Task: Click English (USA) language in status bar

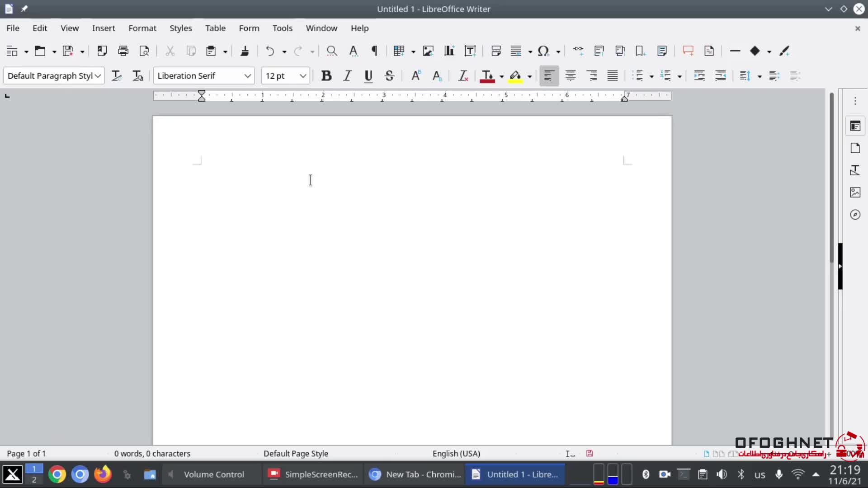Action: click(x=456, y=453)
